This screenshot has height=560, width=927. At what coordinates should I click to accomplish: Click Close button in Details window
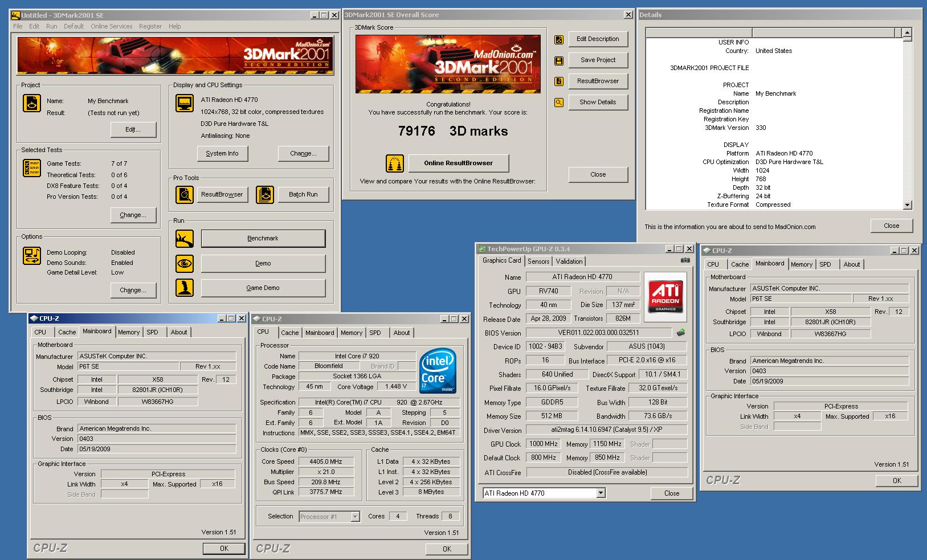coord(891,226)
